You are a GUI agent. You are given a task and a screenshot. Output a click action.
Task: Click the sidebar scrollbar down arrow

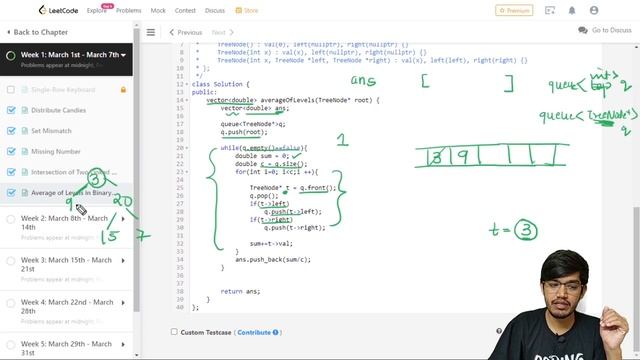pyautogui.click(x=136, y=355)
